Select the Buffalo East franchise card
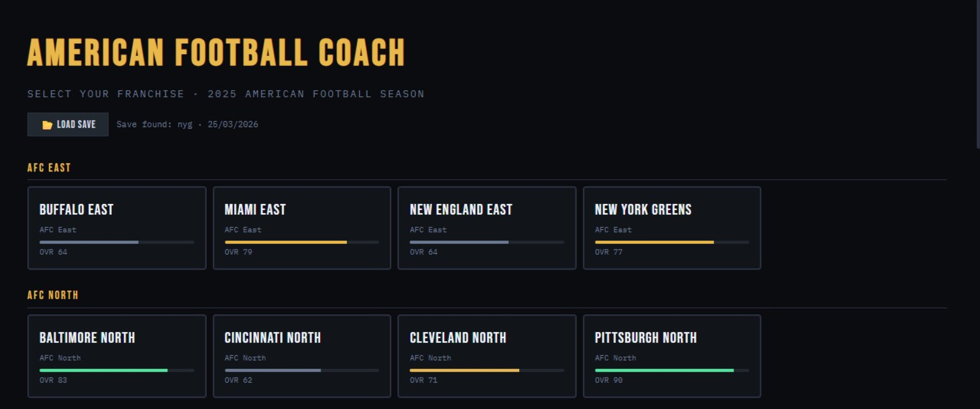 point(116,228)
